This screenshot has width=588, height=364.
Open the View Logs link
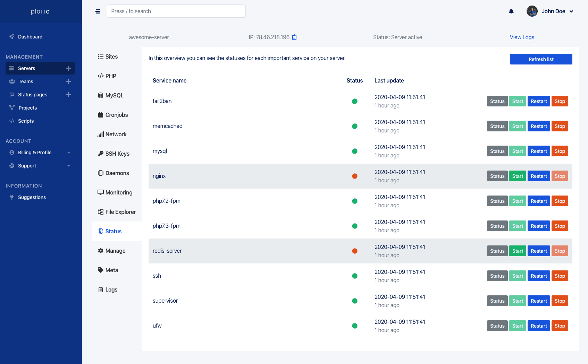click(x=522, y=37)
